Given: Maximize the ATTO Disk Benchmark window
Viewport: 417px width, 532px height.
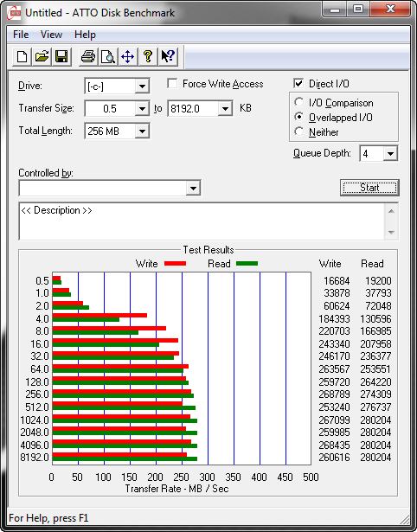Looking at the screenshot, I should pos(358,10).
